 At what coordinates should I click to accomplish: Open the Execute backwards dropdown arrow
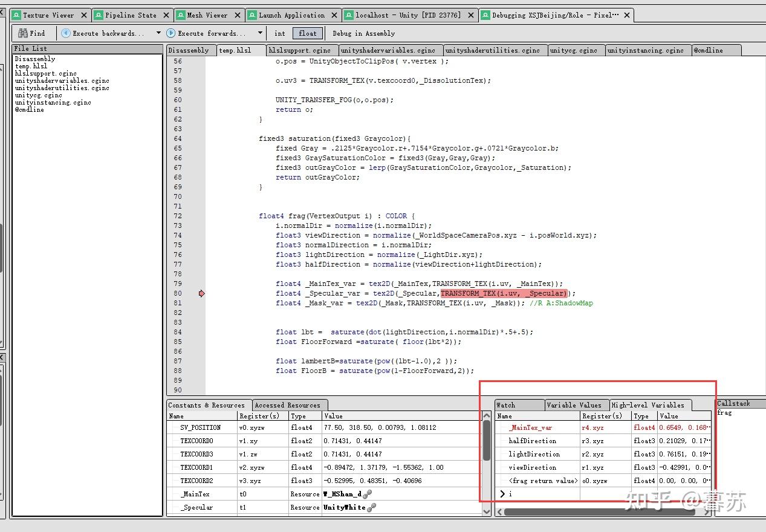point(158,33)
